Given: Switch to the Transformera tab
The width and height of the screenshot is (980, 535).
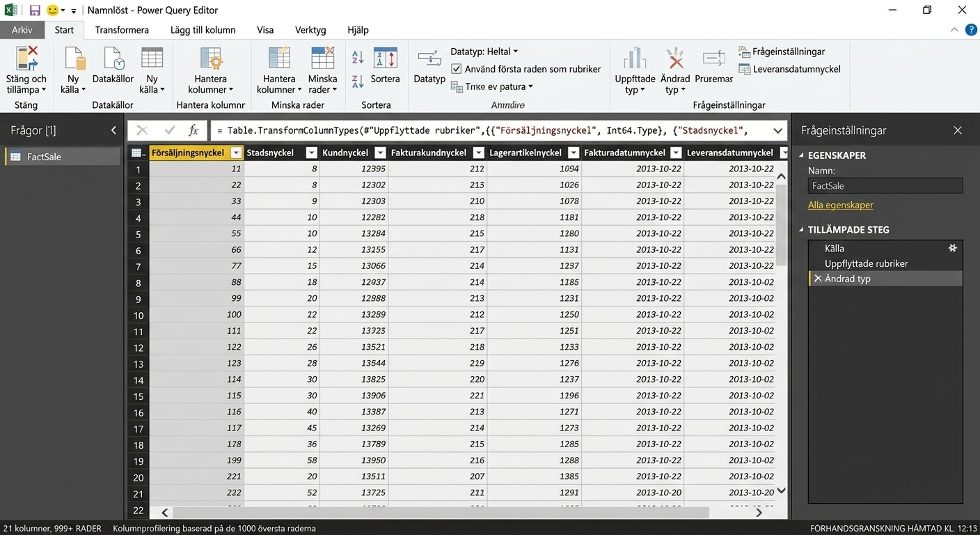Looking at the screenshot, I should click(122, 30).
